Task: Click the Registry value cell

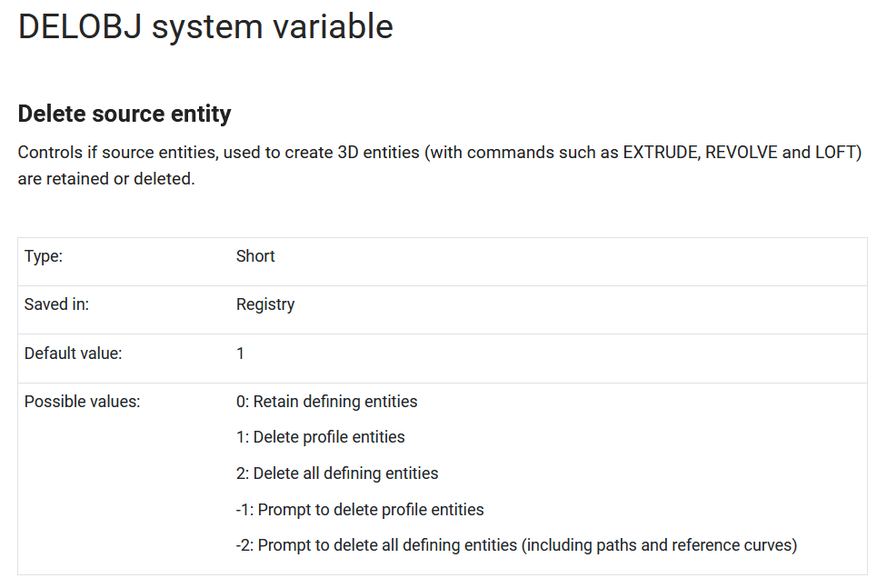Action: [265, 304]
